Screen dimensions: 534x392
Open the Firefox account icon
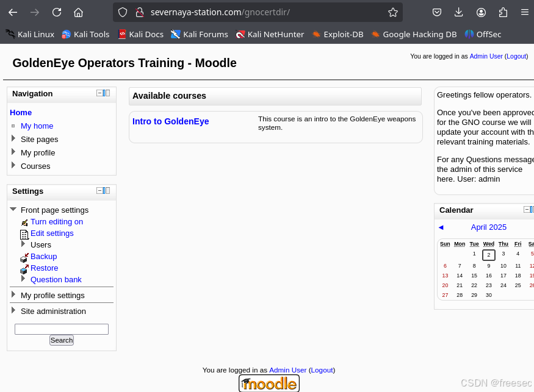click(x=481, y=13)
